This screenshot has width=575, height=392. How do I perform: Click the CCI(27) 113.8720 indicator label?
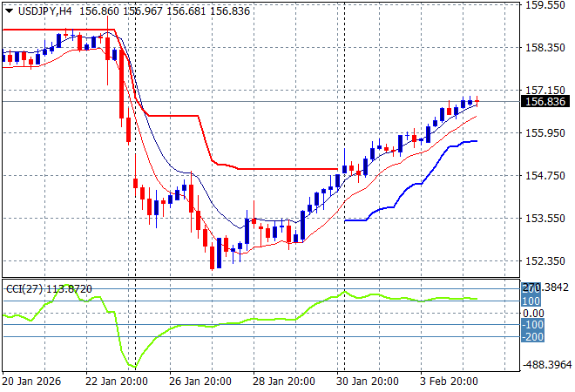[x=49, y=289]
